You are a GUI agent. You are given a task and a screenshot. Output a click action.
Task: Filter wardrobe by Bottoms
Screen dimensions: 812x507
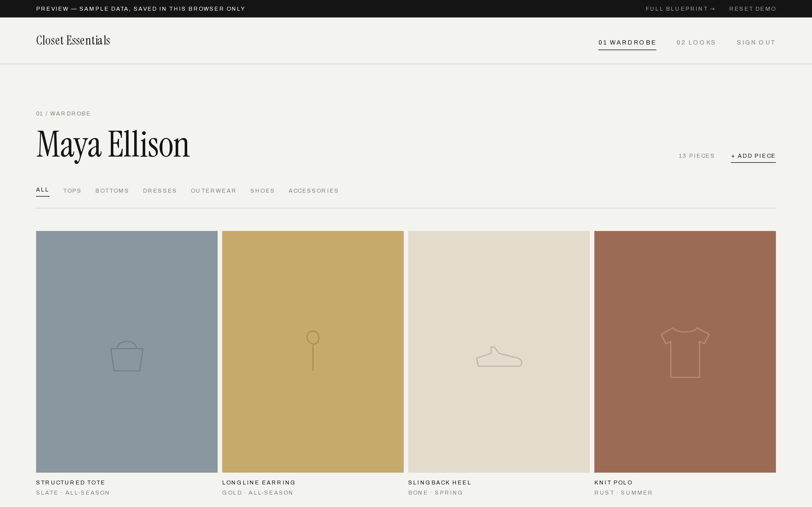[112, 191]
